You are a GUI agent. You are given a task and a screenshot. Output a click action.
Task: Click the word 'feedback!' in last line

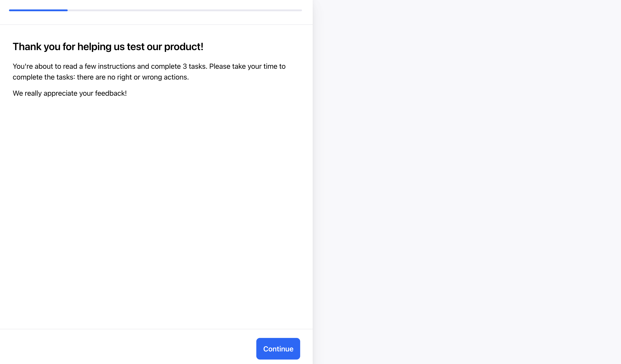[111, 93]
